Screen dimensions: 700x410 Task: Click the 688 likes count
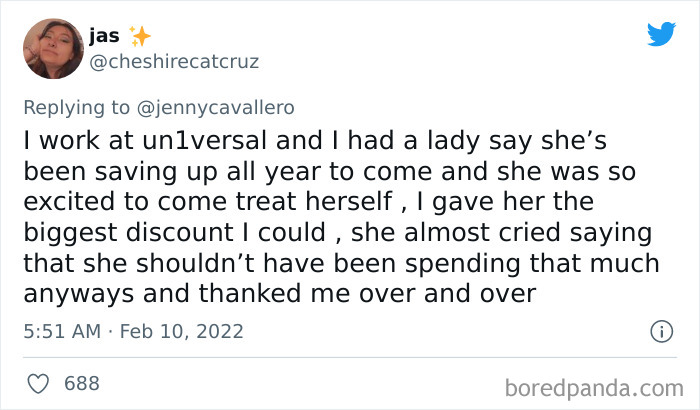click(x=81, y=383)
